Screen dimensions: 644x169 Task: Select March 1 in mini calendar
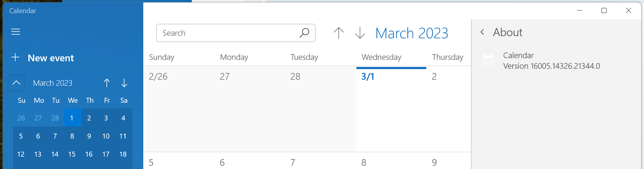click(x=72, y=118)
